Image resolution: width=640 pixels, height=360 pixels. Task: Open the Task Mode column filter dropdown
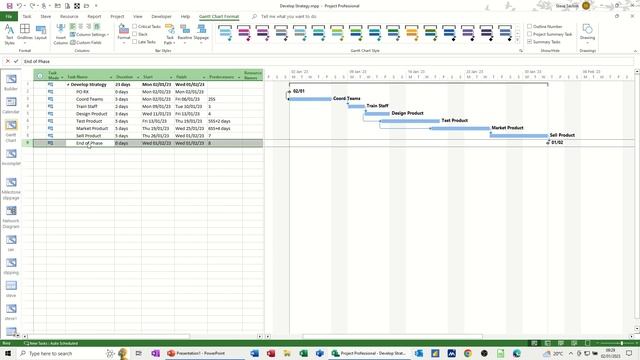[62, 77]
